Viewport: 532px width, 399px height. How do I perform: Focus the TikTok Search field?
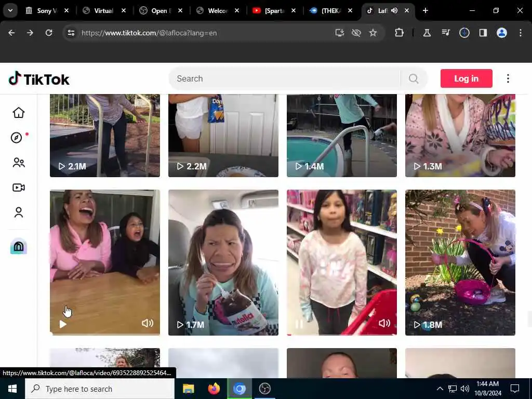284,79
